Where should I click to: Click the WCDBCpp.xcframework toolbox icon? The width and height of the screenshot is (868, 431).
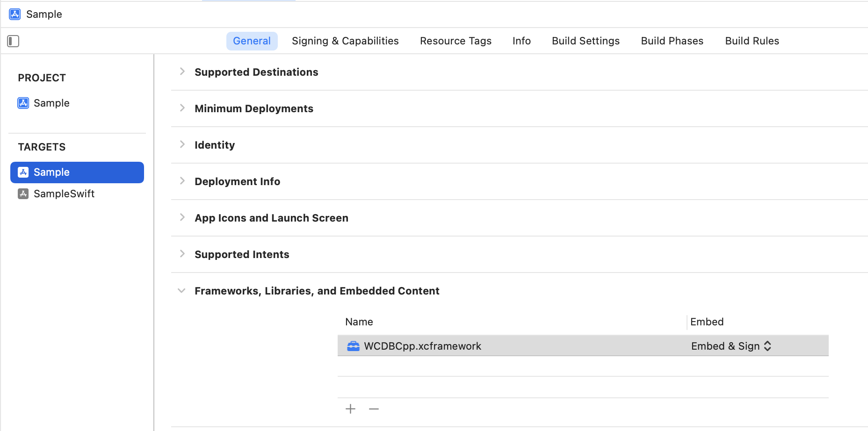(x=353, y=346)
